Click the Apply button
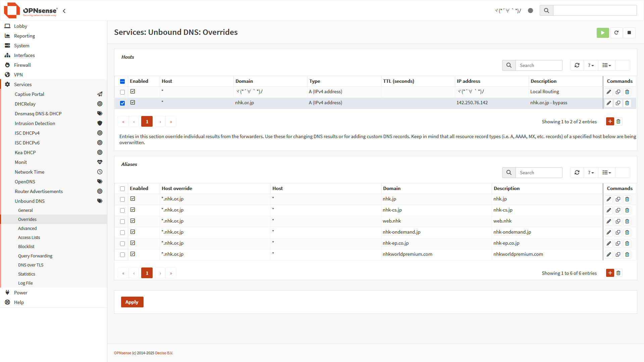The height and width of the screenshot is (362, 644). click(132, 302)
